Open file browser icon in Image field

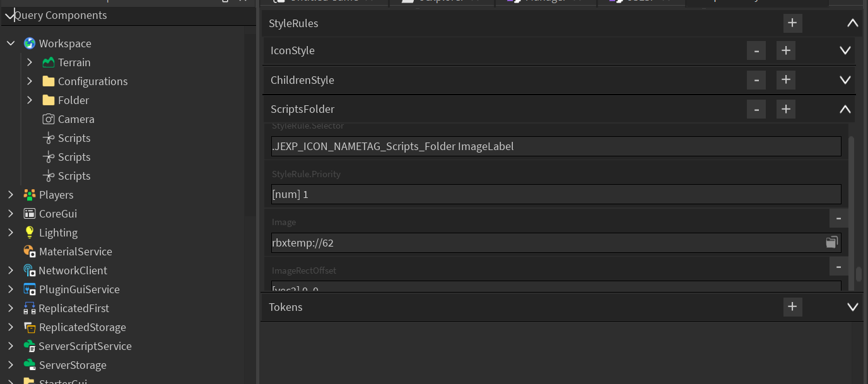point(832,243)
